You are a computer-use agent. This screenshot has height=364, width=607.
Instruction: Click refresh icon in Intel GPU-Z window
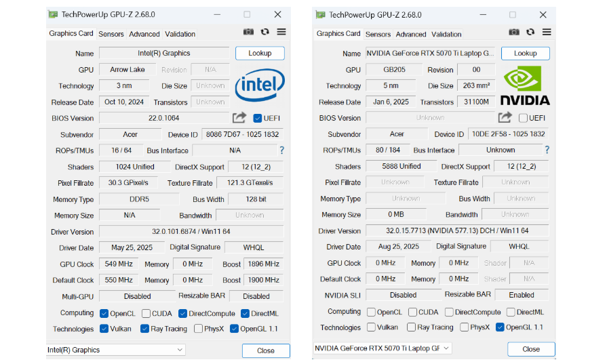pyautogui.click(x=265, y=32)
